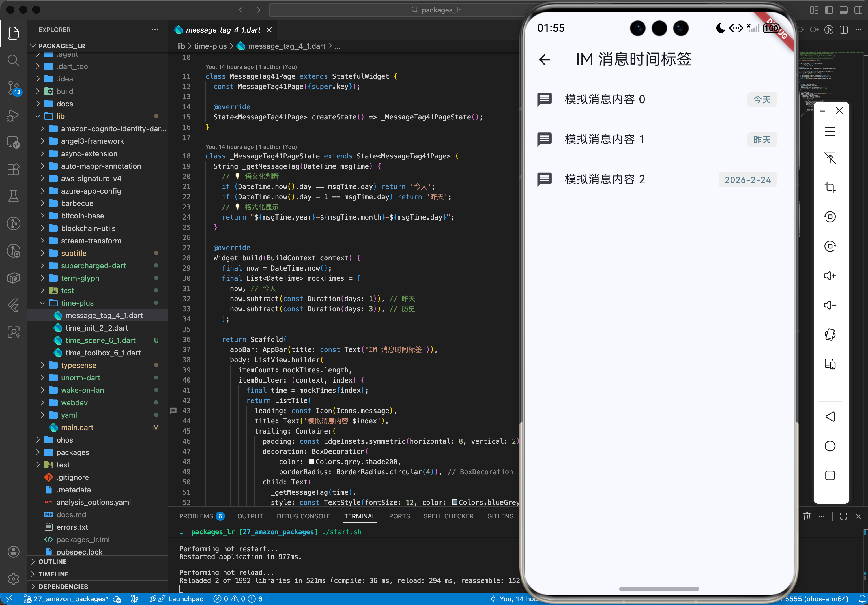The width and height of the screenshot is (868, 605).
Task: Collapse the time-plus folder
Action: pos(42,303)
